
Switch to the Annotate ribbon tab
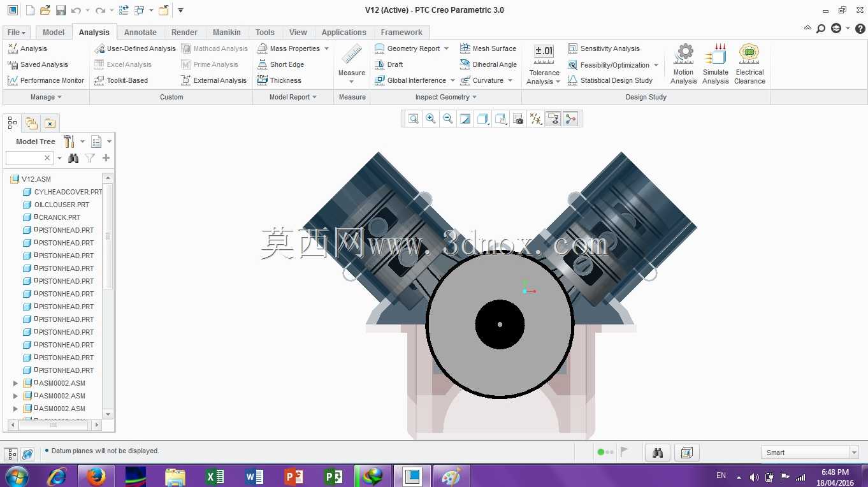[x=140, y=33]
